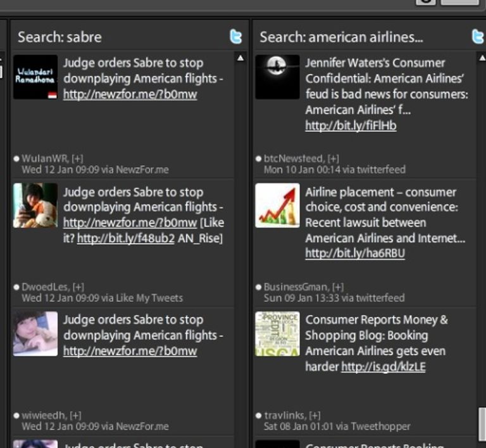The height and width of the screenshot is (448, 486).
Task: Open BusinessGman's red arrow chart avatar
Action: [277, 206]
